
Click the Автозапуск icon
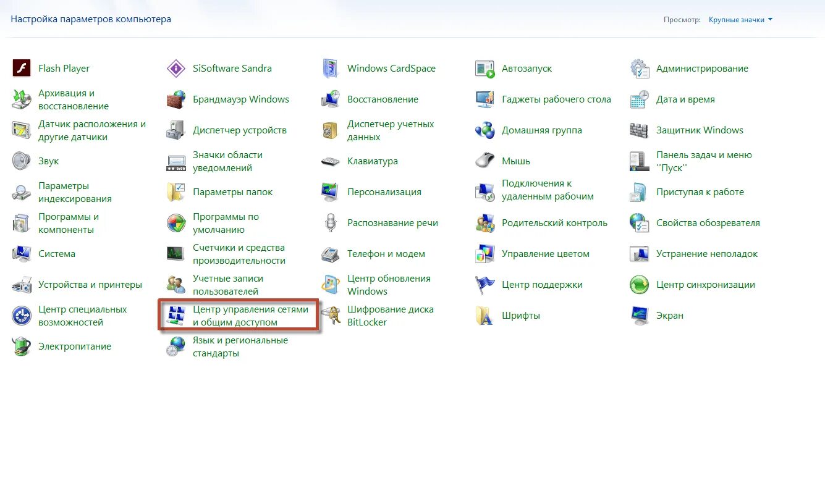click(485, 68)
